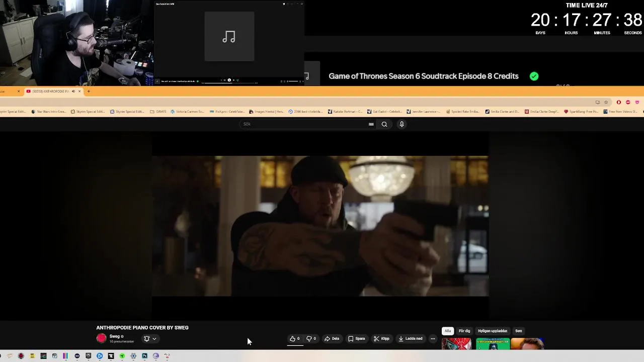Open the Spider-Man recommended video thumbnail

[x=457, y=344]
